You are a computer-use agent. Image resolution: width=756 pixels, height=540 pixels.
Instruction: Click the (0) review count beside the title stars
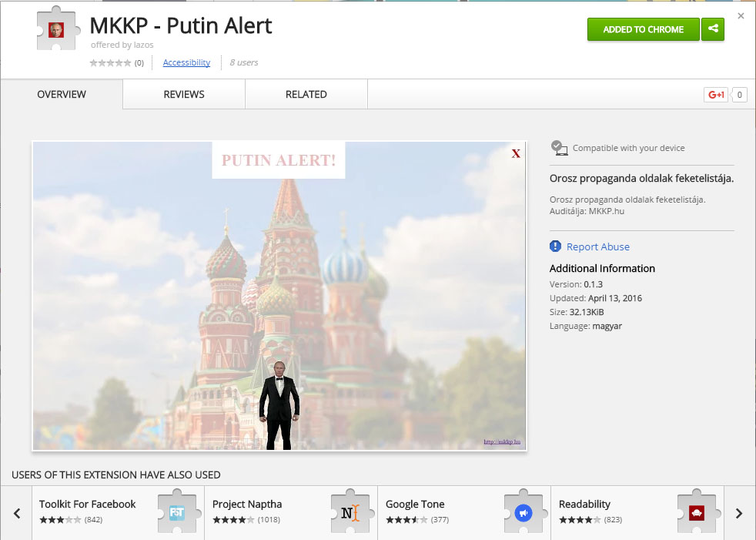pyautogui.click(x=139, y=62)
